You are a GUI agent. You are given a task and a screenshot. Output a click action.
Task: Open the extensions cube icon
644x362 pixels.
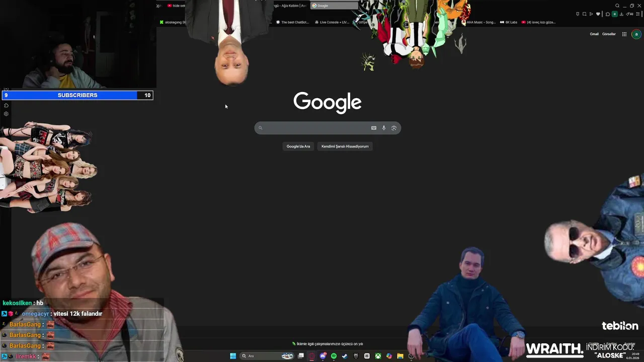[608, 14]
